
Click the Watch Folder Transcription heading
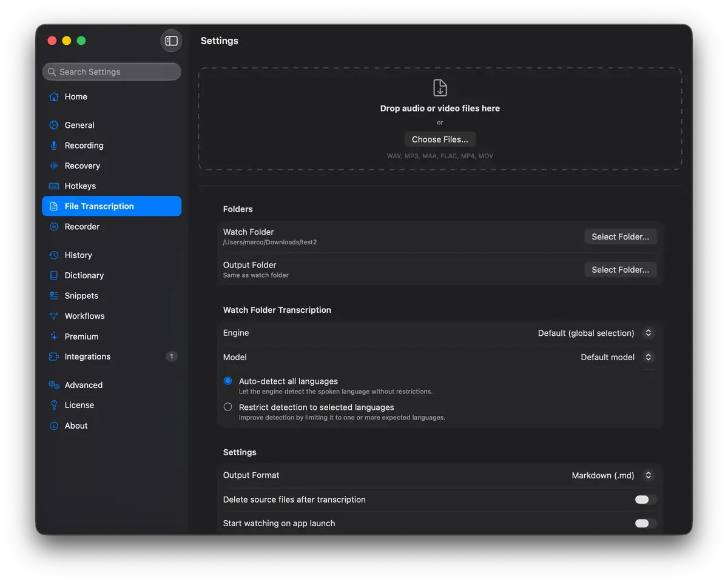(x=277, y=310)
